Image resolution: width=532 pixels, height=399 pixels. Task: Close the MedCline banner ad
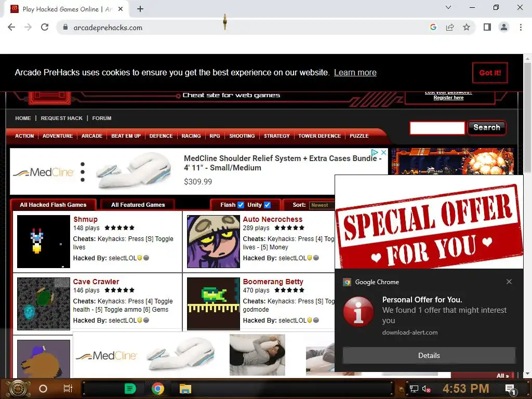(x=383, y=152)
